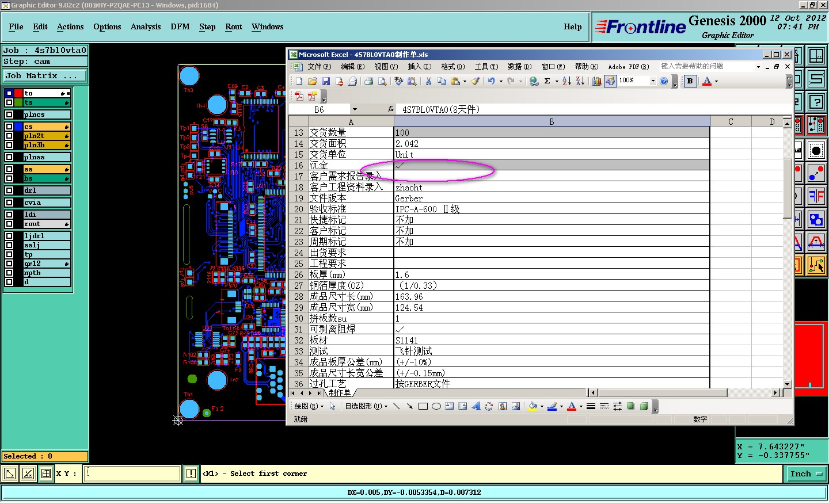Toggle visibility of layer rout
Image resolution: width=829 pixels, height=504 pixels.
coord(9,224)
